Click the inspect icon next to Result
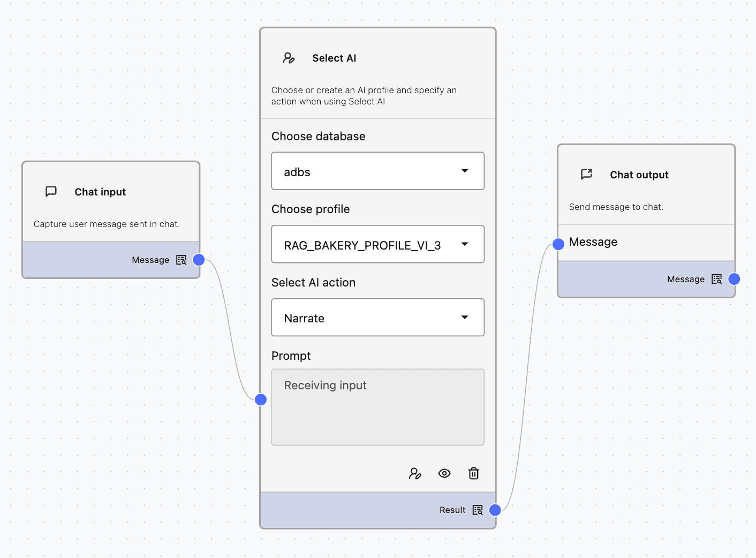Viewport: 756px width, 558px height. [477, 510]
